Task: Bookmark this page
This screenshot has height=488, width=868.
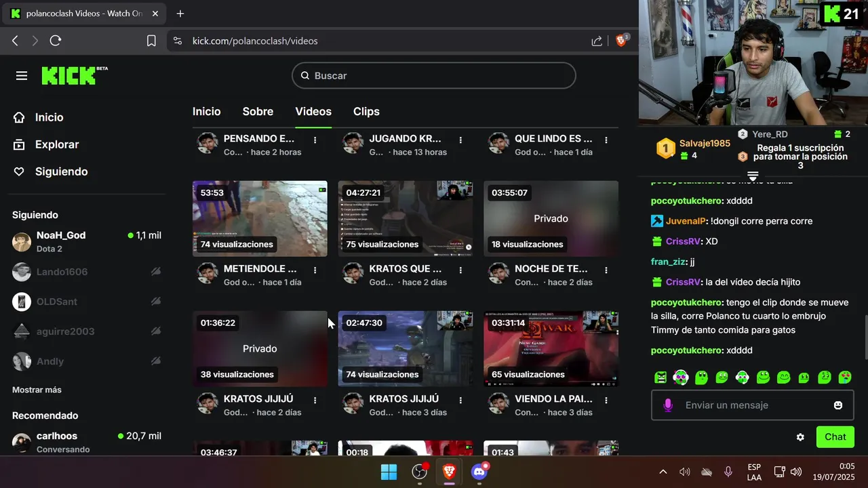Action: [151, 41]
